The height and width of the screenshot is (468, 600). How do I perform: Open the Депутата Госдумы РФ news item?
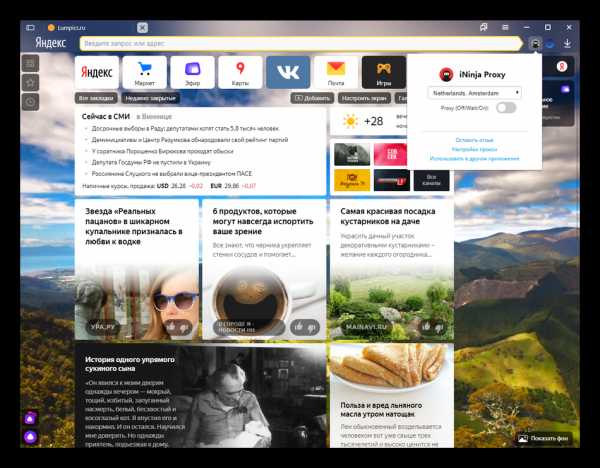point(151,162)
